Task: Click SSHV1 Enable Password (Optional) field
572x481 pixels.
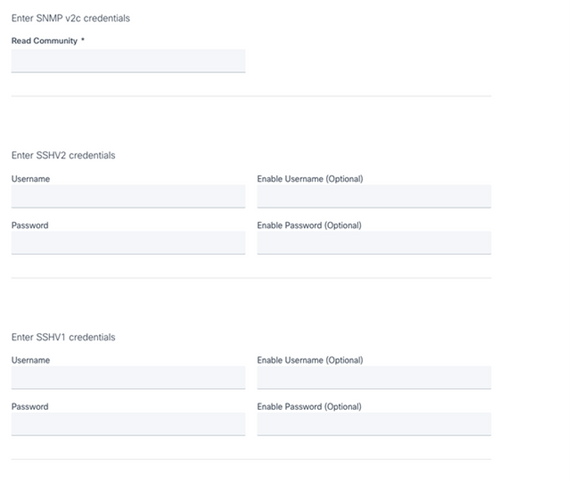Action: click(x=374, y=424)
